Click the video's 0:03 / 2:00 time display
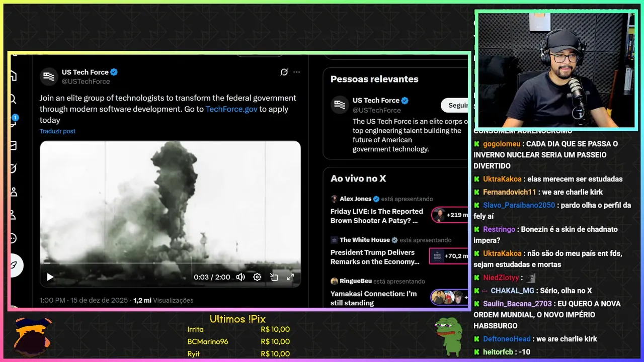 (212, 277)
